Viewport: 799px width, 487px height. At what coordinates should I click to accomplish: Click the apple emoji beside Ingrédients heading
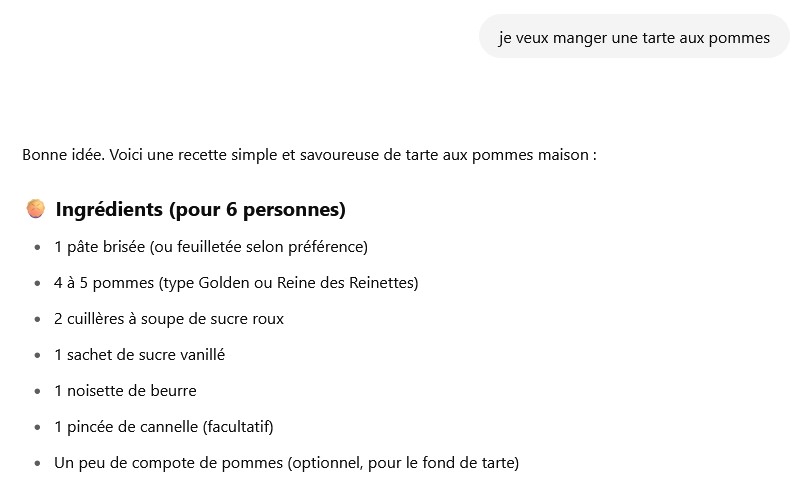tap(36, 209)
